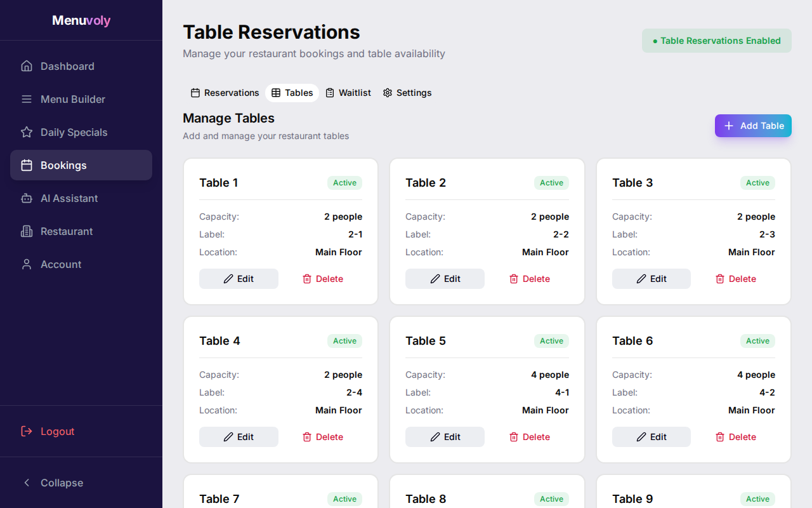Screen dimensions: 812x508
Task: Click the Bookings calendar icon in sidebar
Action: point(27,165)
